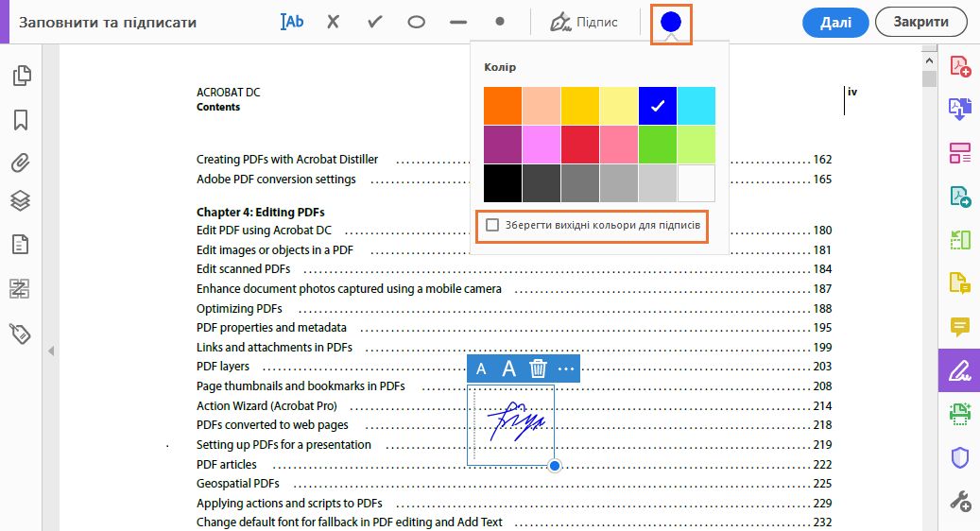Image resolution: width=980 pixels, height=531 pixels.
Task: Pick the black color swatch
Action: coord(503,183)
